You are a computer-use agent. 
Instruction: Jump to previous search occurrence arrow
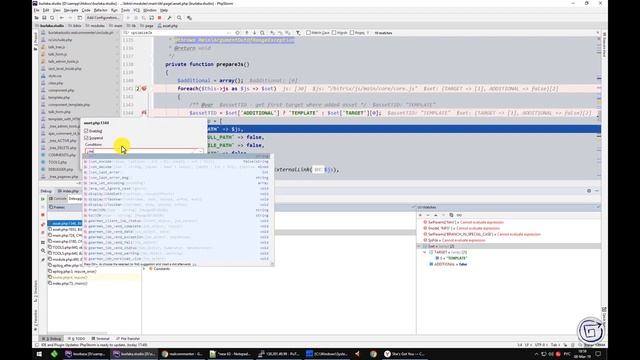tap(247, 33)
